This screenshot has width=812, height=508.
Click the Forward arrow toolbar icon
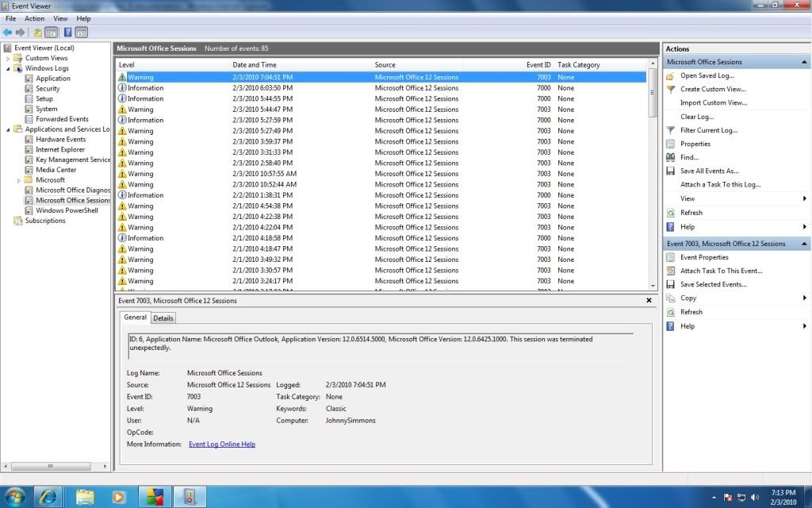(20, 33)
